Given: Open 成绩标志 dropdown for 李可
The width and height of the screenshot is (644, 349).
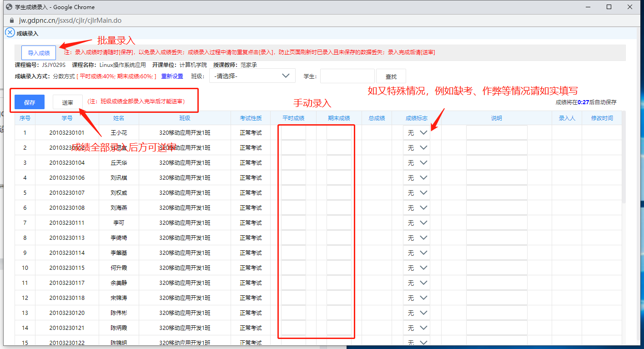Looking at the screenshot, I should pyautogui.click(x=417, y=223).
